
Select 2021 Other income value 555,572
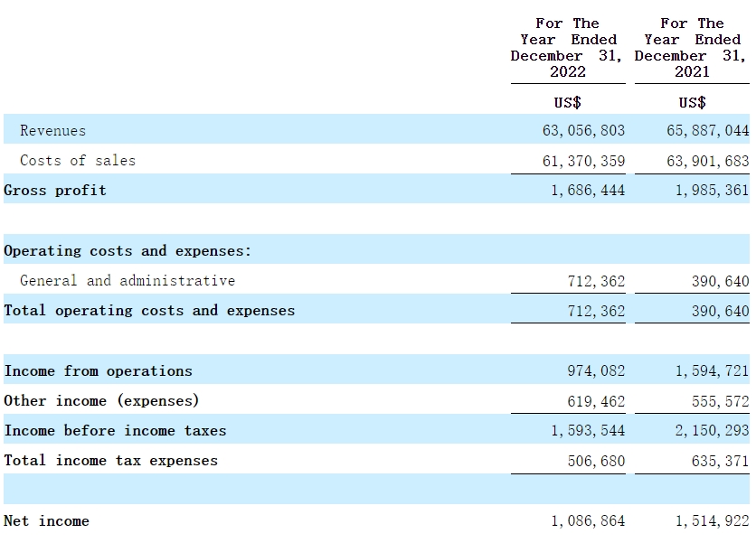click(721, 400)
